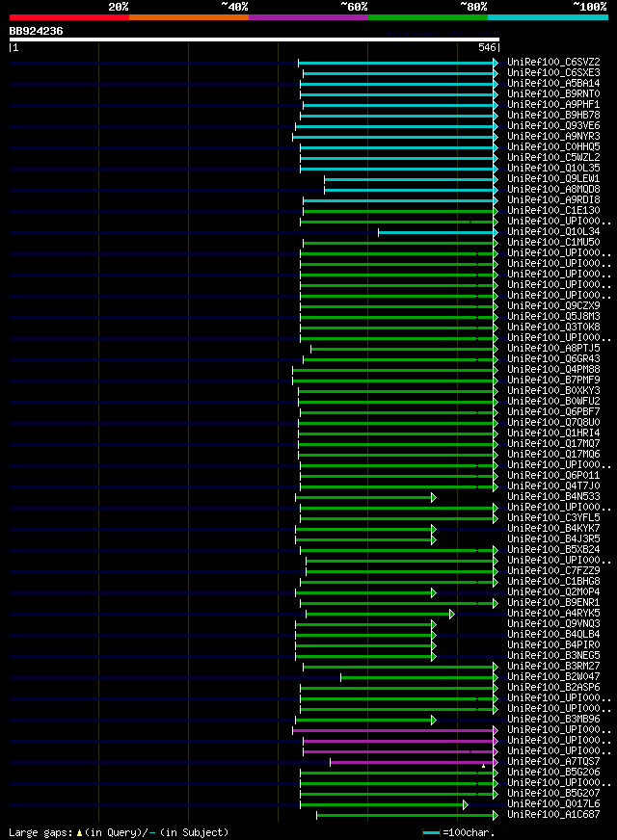Viewport: 617px width, 840px height.
Task: Select the UniRef100_C1E130 label
Action: click(553, 211)
